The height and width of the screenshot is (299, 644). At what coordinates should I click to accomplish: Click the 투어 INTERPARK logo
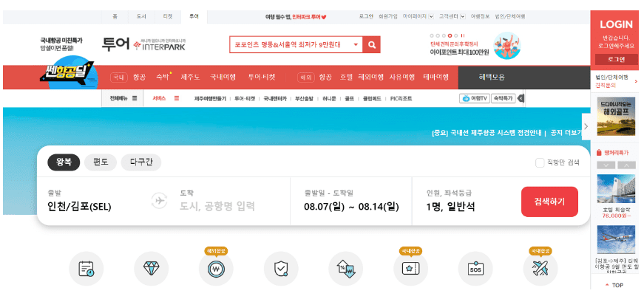tap(143, 44)
